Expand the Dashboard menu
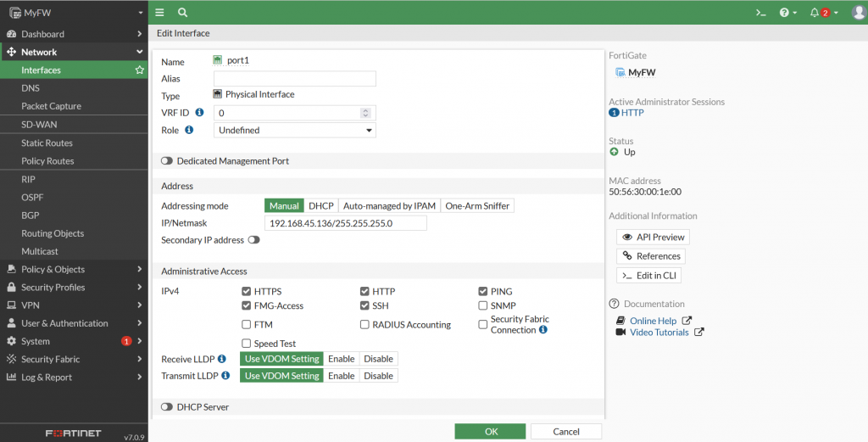Screen dimensions: 868x442 point(140,34)
